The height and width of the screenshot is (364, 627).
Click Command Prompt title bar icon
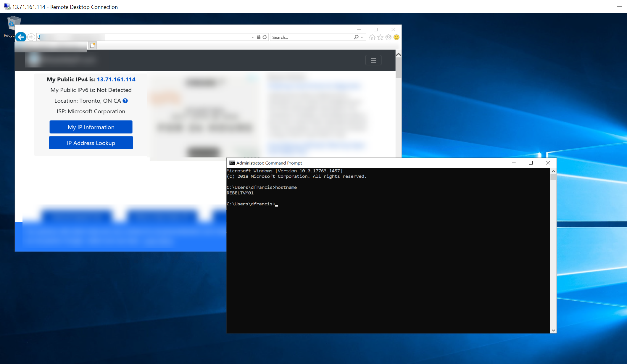tap(232, 163)
